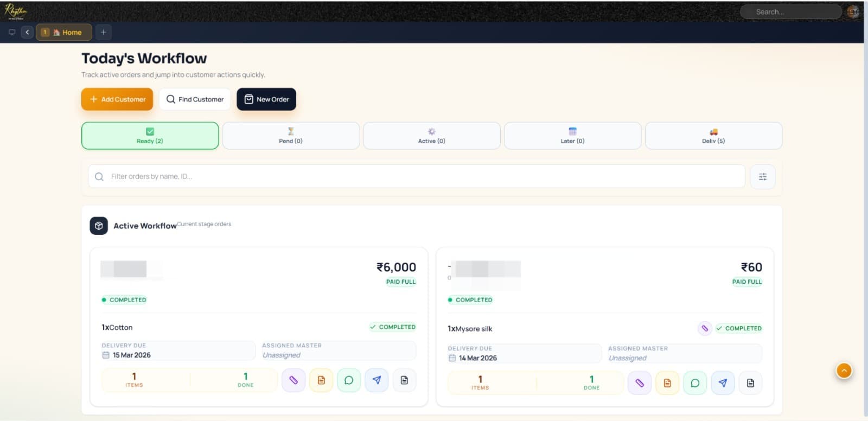Click the user avatar in top right
The height and width of the screenshot is (421, 868).
coord(853,12)
